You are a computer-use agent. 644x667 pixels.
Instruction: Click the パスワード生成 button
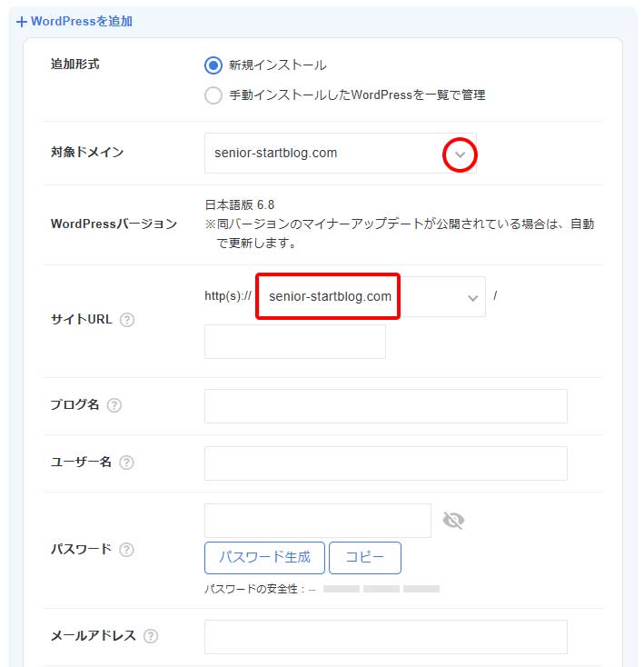(264, 558)
